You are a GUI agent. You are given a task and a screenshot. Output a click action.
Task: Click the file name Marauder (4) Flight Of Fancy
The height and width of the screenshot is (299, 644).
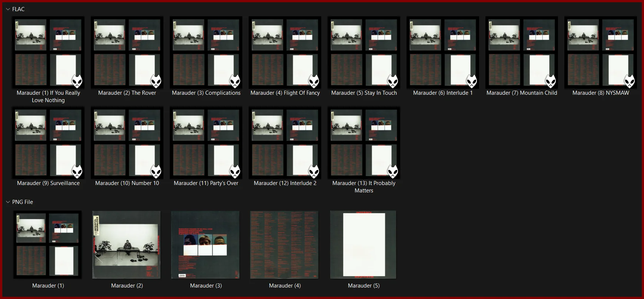[285, 93]
